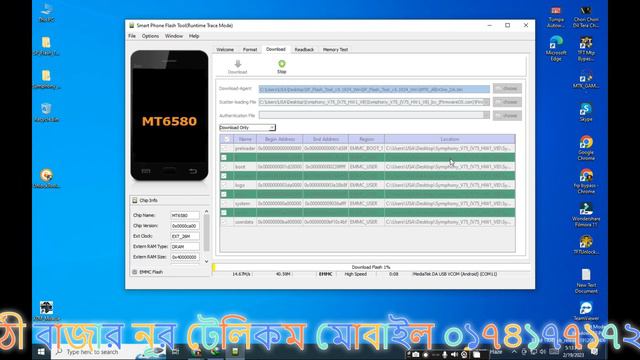
Task: Open Chori Chori Dil Tera desktop file
Action: click(586, 17)
